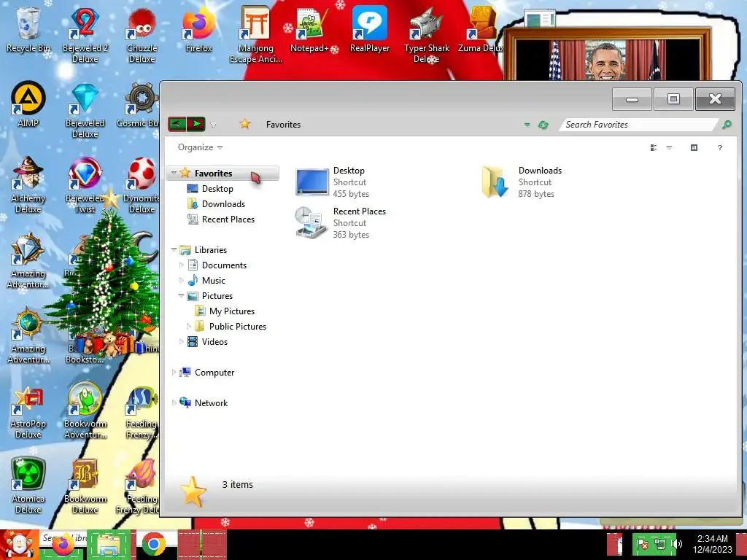Open Chrome from the taskbar
This screenshot has height=560, width=747.
point(153,545)
